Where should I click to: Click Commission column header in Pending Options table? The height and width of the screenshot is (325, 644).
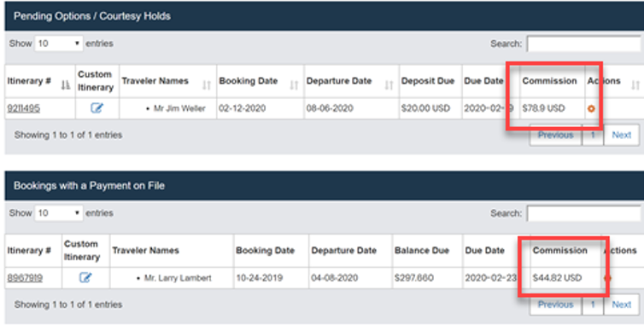(x=549, y=81)
